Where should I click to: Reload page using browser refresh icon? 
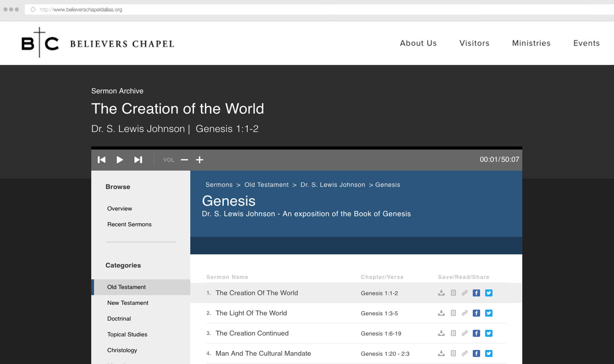point(33,9)
